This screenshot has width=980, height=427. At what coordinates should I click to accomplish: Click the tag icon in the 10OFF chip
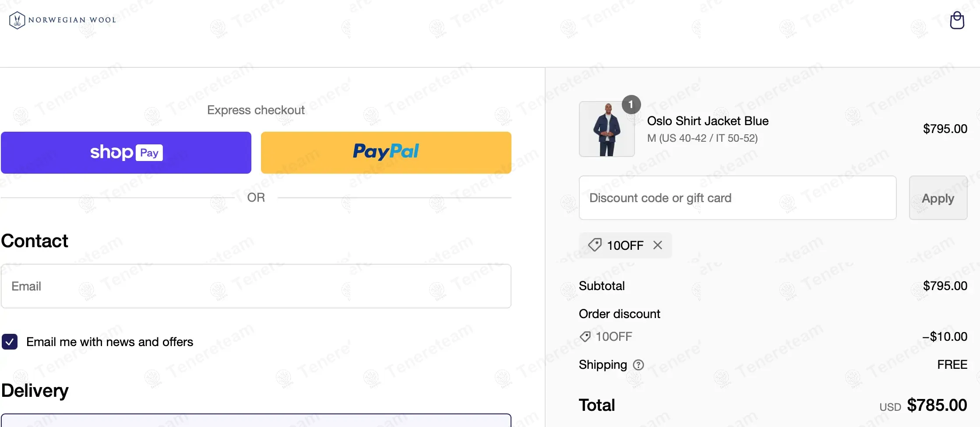594,245
